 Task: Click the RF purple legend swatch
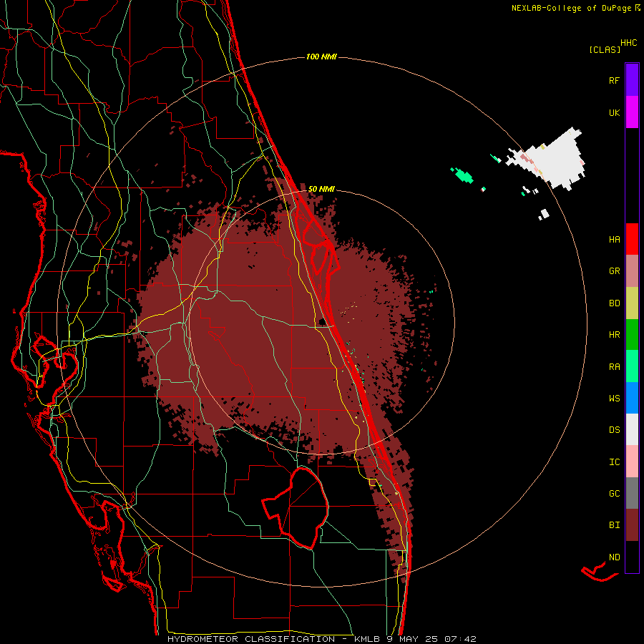coord(632,80)
